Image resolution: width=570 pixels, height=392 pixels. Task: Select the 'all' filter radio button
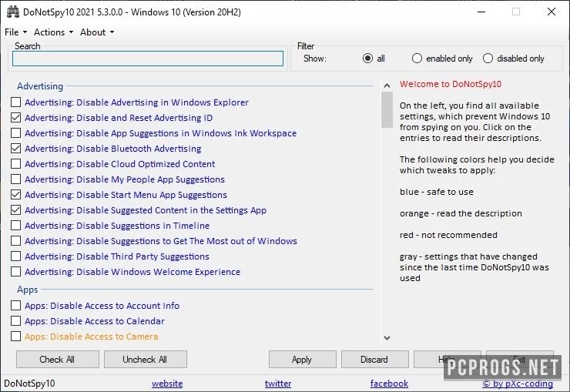pyautogui.click(x=367, y=58)
